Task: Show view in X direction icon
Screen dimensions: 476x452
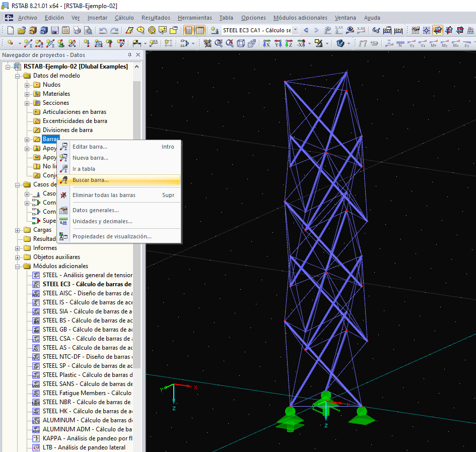Action: [x=267, y=43]
